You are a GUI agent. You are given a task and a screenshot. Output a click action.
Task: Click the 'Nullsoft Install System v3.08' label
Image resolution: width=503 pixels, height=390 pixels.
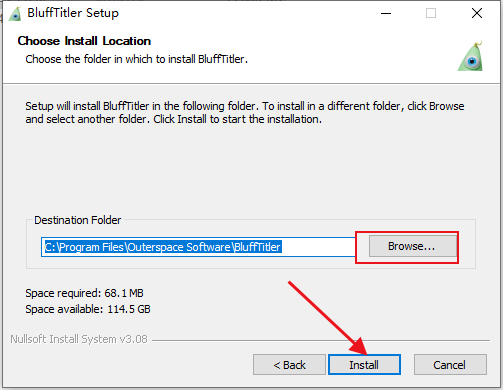click(x=79, y=339)
